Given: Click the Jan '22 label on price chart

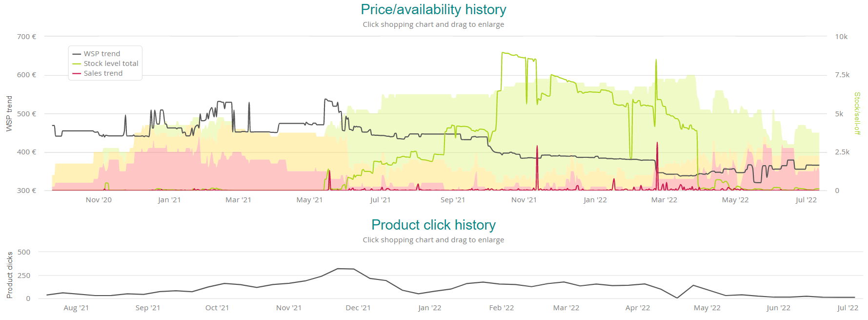Looking at the screenshot, I should [x=595, y=200].
